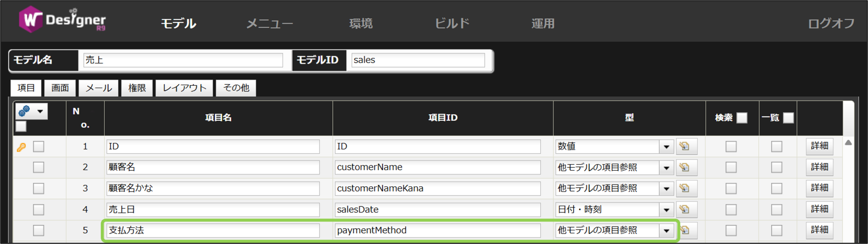Image resolution: width=868 pixels, height=244 pixels.
Task: Toggle the 検索 header checkbox
Action: pos(742,118)
